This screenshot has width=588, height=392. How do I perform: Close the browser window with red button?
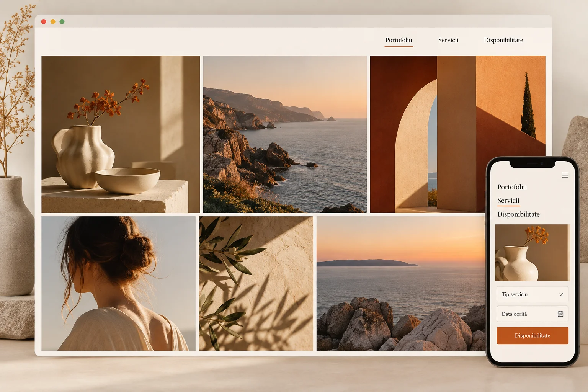pyautogui.click(x=44, y=21)
